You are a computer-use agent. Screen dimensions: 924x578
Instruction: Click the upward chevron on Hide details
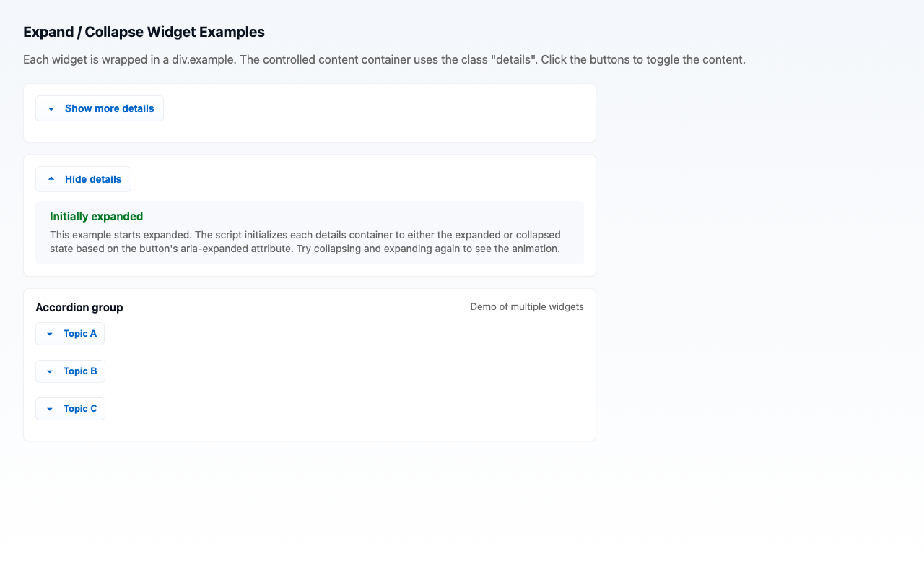(51, 178)
